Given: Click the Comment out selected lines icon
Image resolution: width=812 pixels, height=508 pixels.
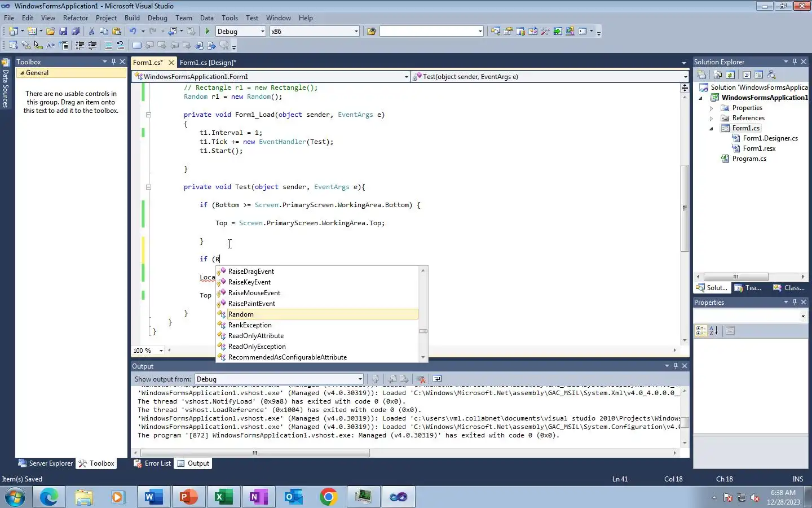Looking at the screenshot, I should point(108,45).
